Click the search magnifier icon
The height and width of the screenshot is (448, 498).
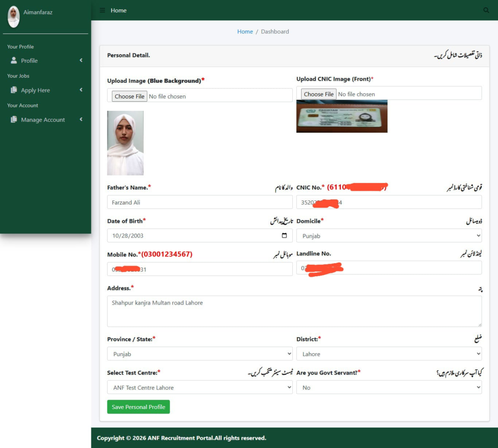click(486, 10)
